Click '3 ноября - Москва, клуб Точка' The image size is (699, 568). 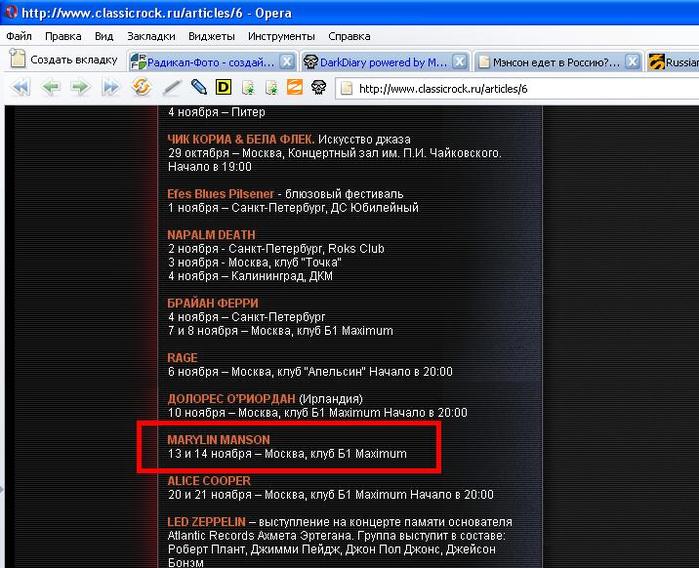click(x=255, y=262)
